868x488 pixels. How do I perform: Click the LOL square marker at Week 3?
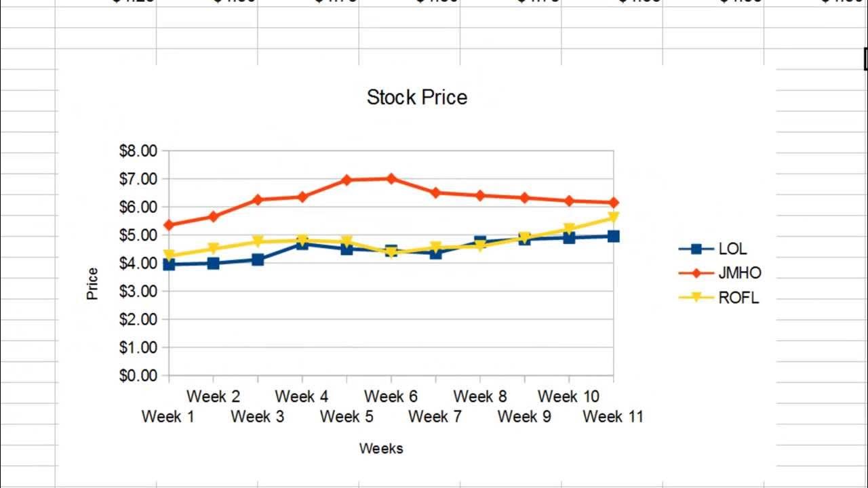(x=258, y=260)
